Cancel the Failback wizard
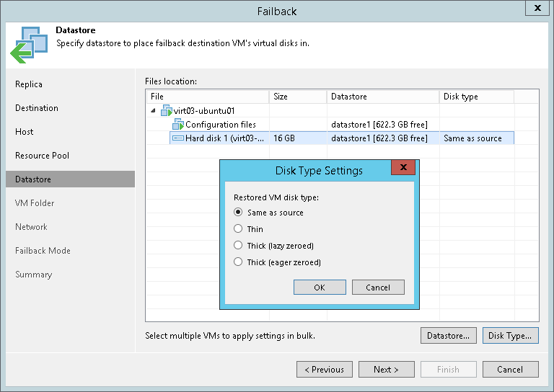Image resolution: width=554 pixels, height=392 pixels. pyautogui.click(x=510, y=370)
